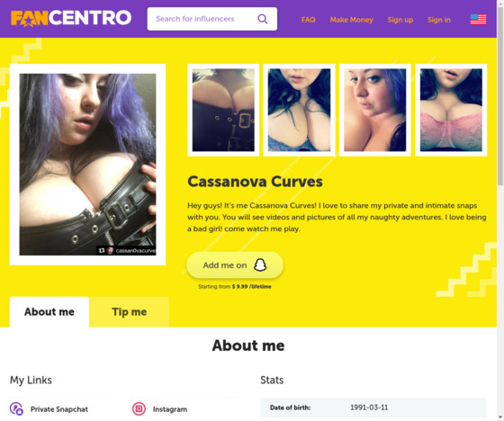Screen dimensions: 504x421
Task: Open the first gallery thumbnail
Action: [223, 110]
